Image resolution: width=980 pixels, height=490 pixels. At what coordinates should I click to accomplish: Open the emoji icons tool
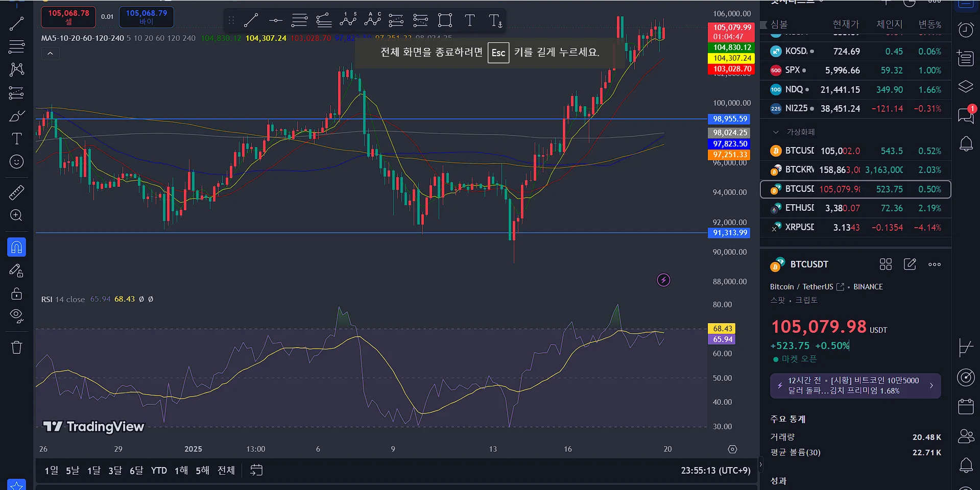point(16,162)
